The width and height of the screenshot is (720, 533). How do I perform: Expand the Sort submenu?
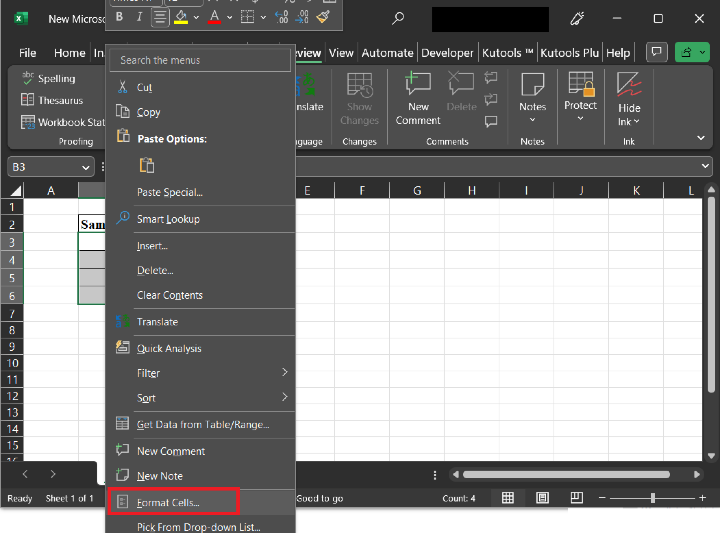pos(200,398)
